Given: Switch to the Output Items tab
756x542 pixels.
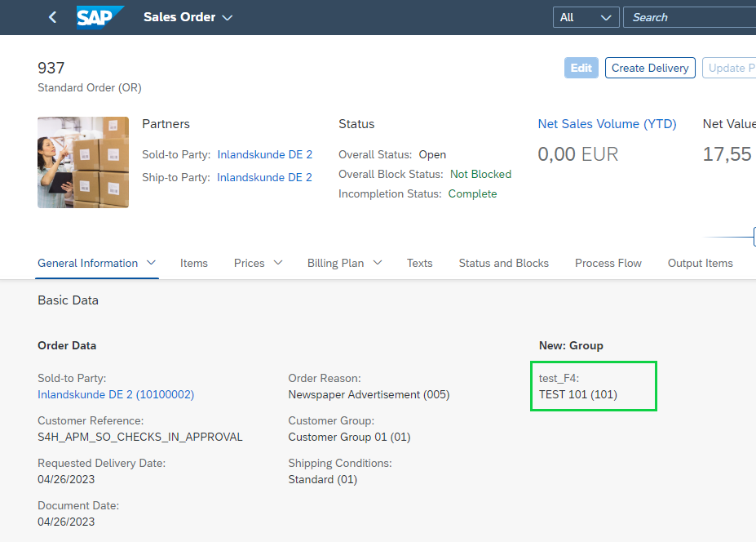Looking at the screenshot, I should coord(700,263).
